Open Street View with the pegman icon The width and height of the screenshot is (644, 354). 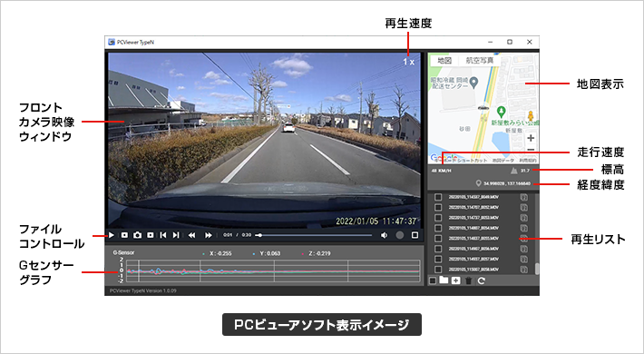[531, 116]
